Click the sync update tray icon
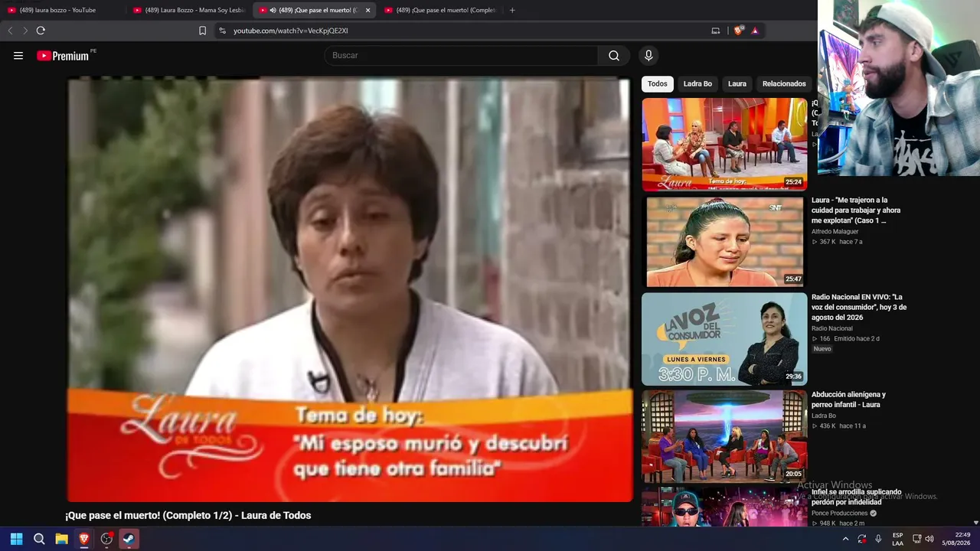The height and width of the screenshot is (551, 980). [862, 539]
